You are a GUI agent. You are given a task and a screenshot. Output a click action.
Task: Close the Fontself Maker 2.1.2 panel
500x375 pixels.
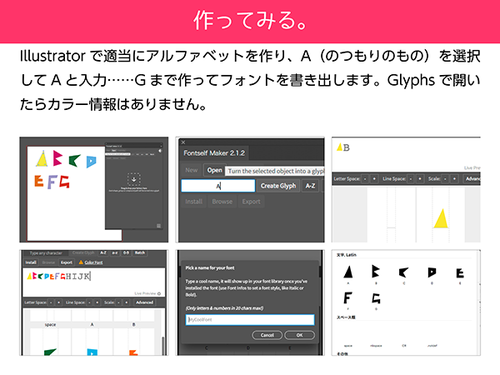(183, 142)
